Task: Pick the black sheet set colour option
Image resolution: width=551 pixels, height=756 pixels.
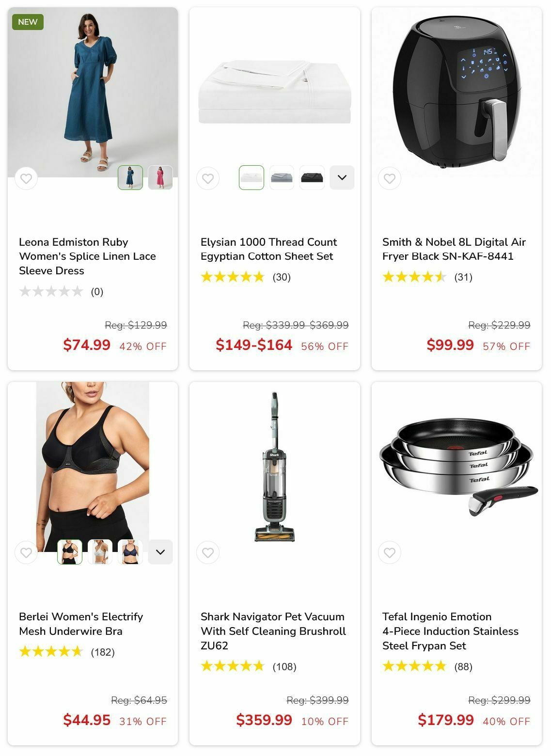Action: 312,177
